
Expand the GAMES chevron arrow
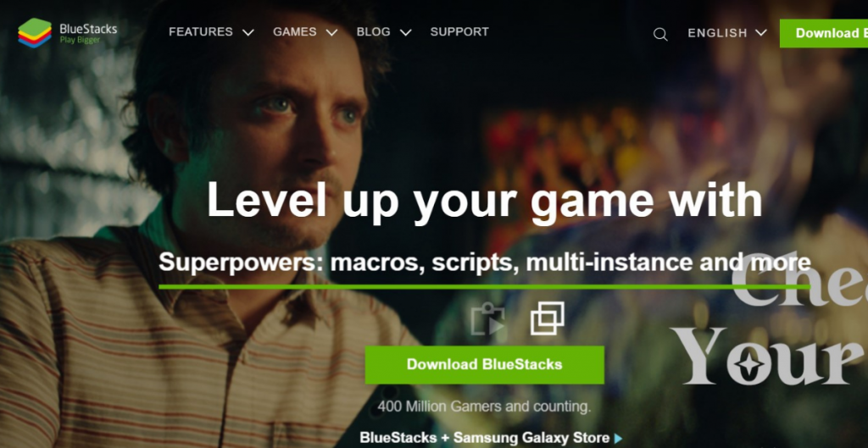(x=331, y=33)
